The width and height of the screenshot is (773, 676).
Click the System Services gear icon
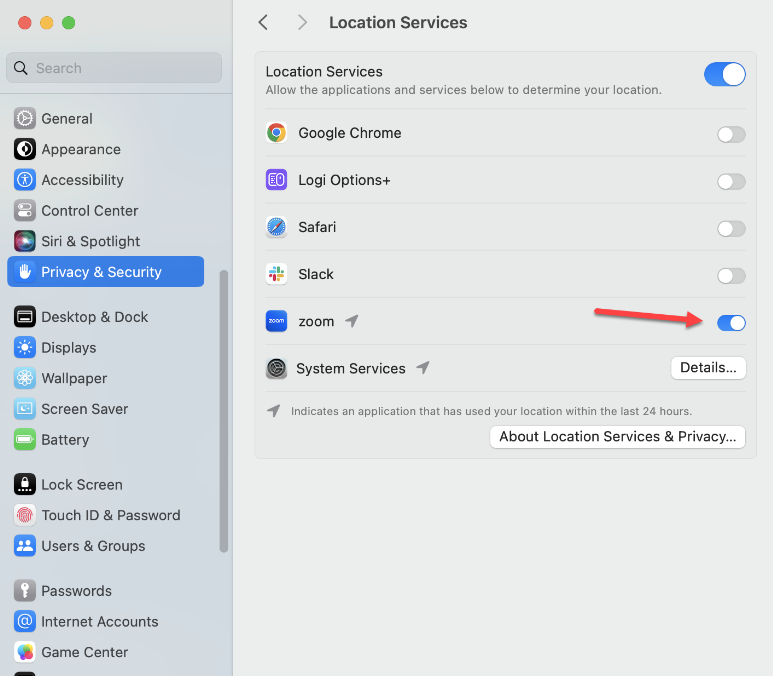[276, 368]
